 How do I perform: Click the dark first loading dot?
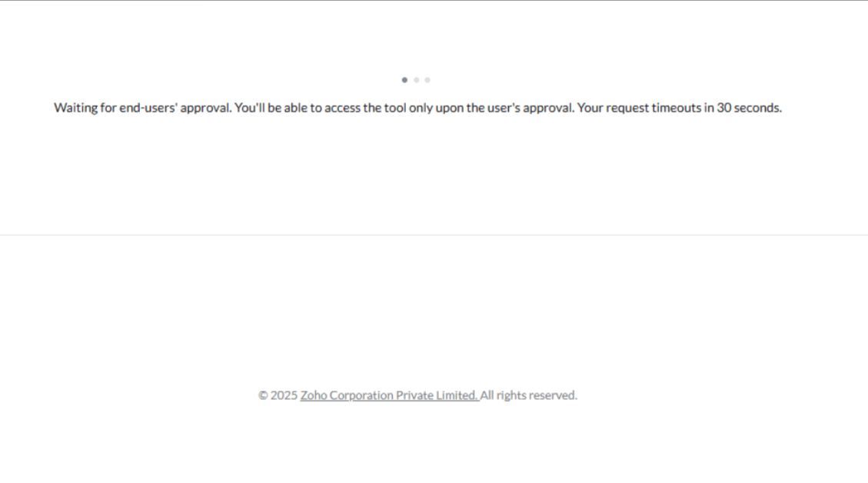point(404,80)
